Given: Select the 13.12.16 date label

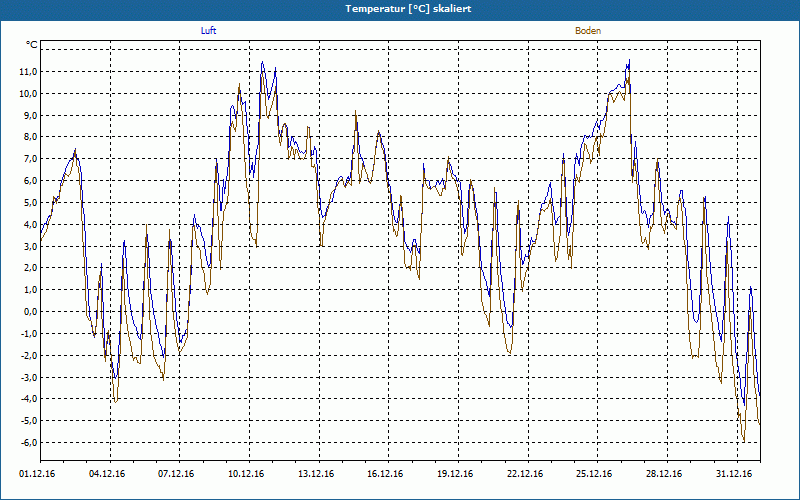Looking at the screenshot, I should 316,474.
